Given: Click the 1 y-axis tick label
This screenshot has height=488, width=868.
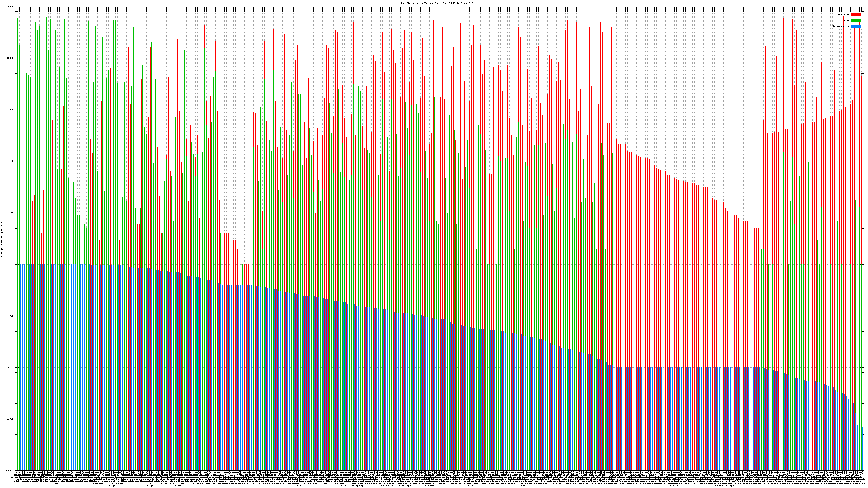Looking at the screenshot, I should [x=13, y=264].
